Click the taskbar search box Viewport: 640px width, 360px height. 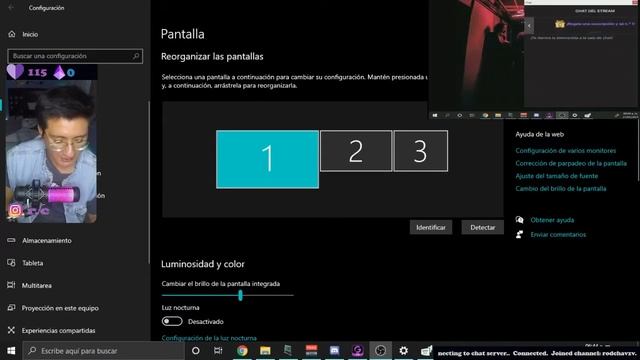(x=104, y=351)
